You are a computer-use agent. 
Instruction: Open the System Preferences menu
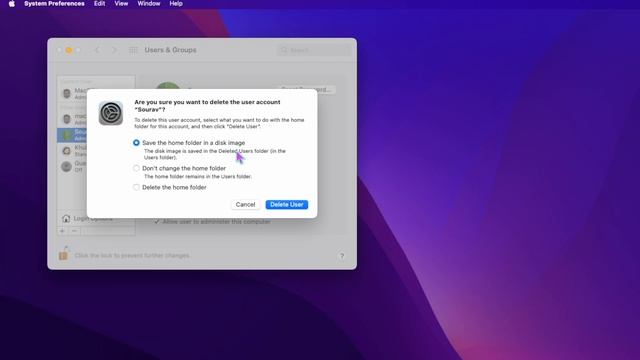(x=54, y=4)
